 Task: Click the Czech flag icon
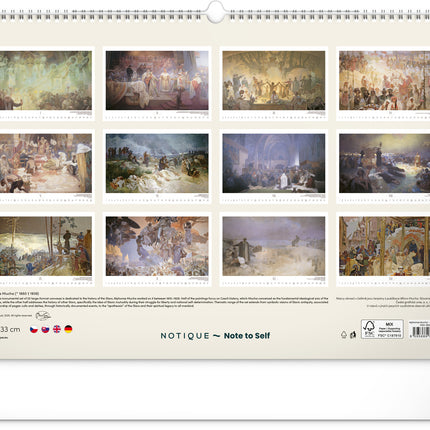coord(34,329)
